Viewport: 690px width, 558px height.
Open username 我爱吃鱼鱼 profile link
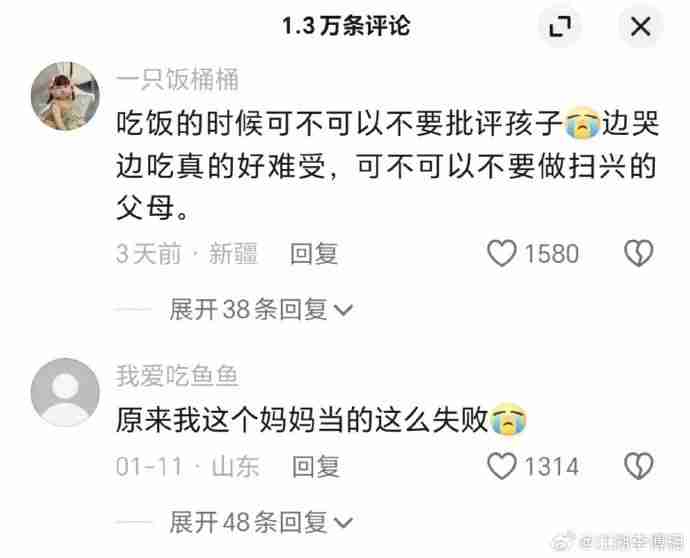click(177, 376)
